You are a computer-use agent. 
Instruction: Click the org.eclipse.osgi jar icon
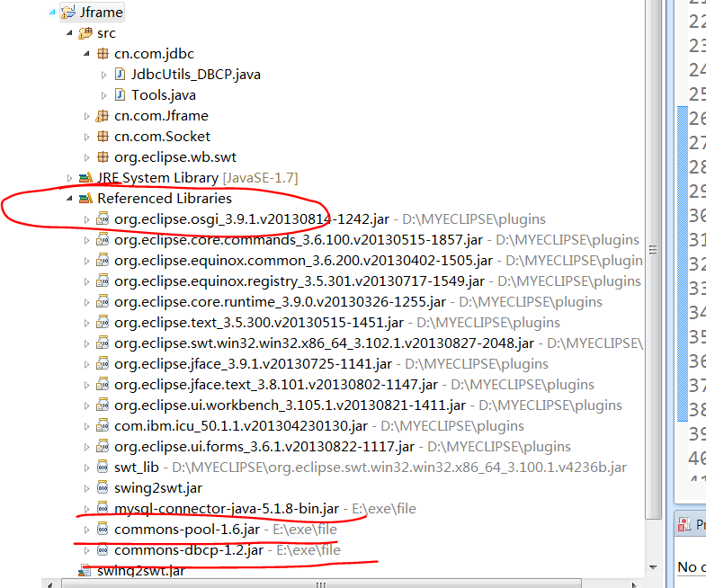point(103,219)
